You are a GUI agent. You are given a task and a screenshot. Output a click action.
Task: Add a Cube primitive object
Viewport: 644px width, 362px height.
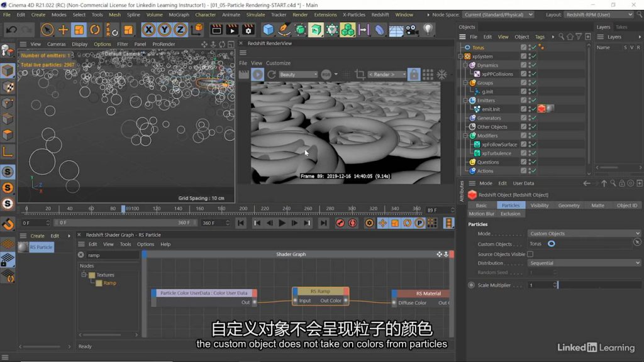[268, 30]
